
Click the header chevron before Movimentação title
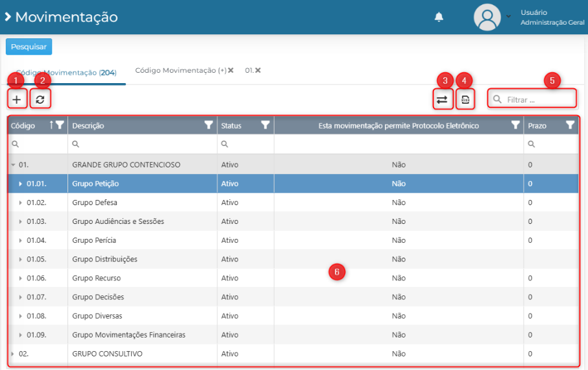pyautogui.click(x=8, y=17)
